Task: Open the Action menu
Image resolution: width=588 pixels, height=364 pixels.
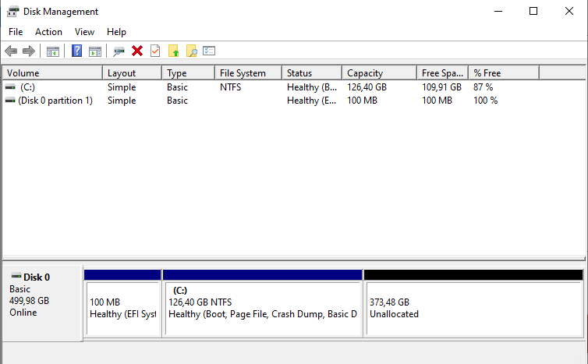Action: (x=48, y=32)
